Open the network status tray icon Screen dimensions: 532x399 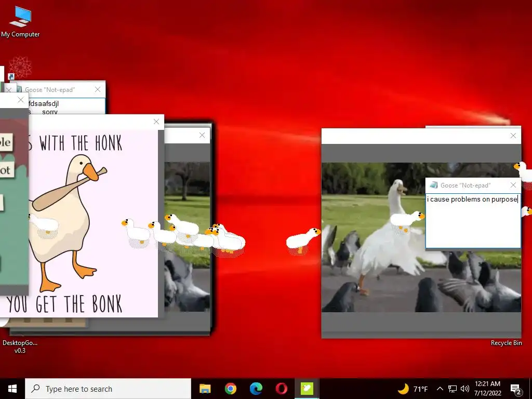click(453, 389)
